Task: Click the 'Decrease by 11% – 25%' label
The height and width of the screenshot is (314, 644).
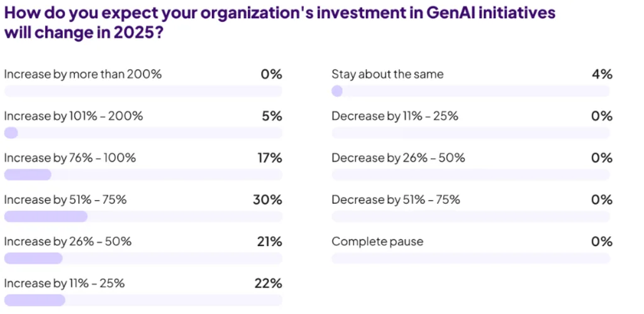Action: click(x=395, y=116)
